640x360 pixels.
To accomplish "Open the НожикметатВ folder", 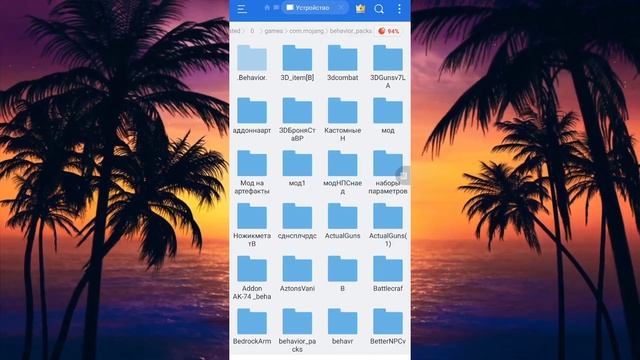I will pyautogui.click(x=252, y=224).
